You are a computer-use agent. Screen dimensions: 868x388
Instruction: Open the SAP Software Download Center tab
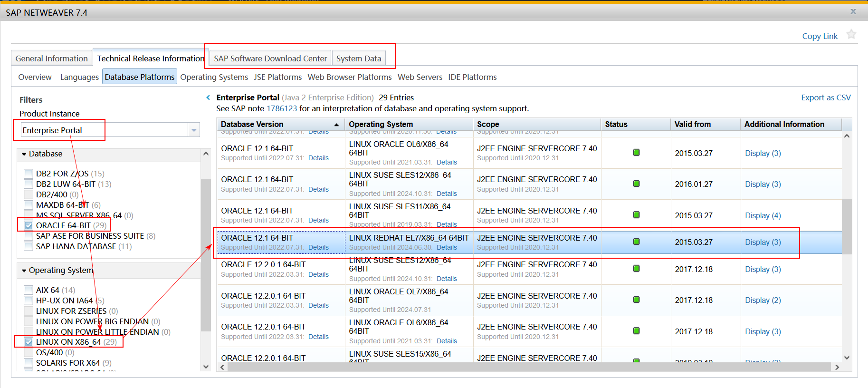pyautogui.click(x=270, y=58)
